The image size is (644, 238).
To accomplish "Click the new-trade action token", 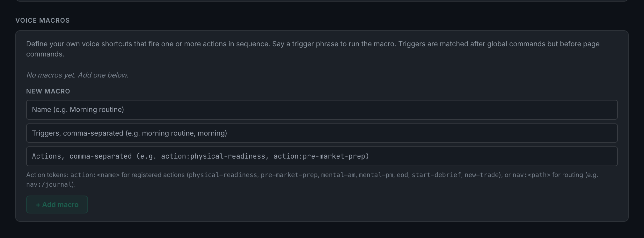I will coord(481,175).
